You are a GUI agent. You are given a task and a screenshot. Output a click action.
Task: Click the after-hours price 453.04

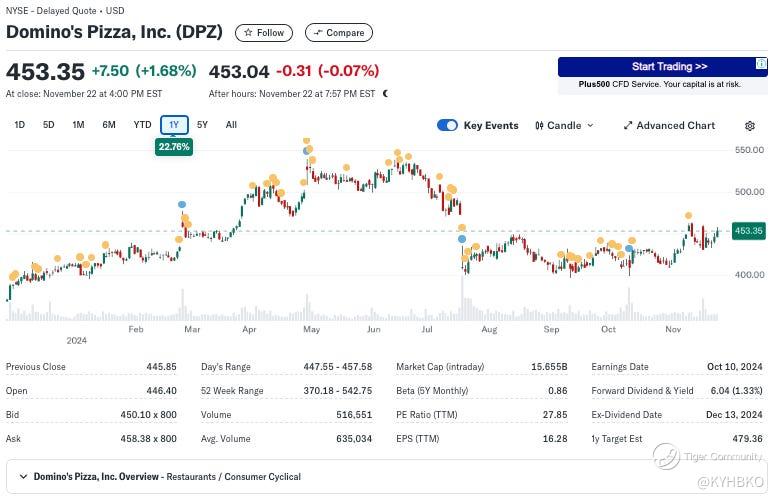239,71
